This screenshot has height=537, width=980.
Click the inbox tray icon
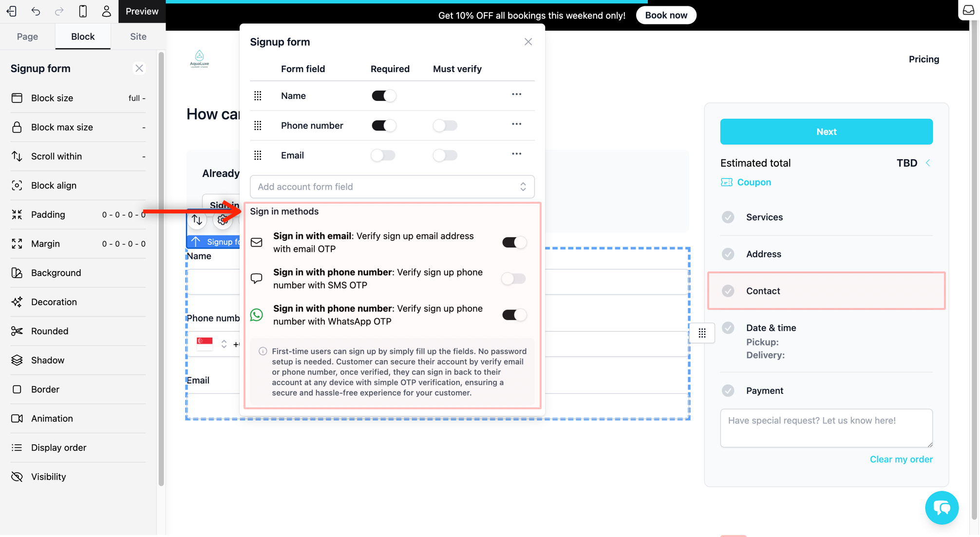click(x=968, y=10)
